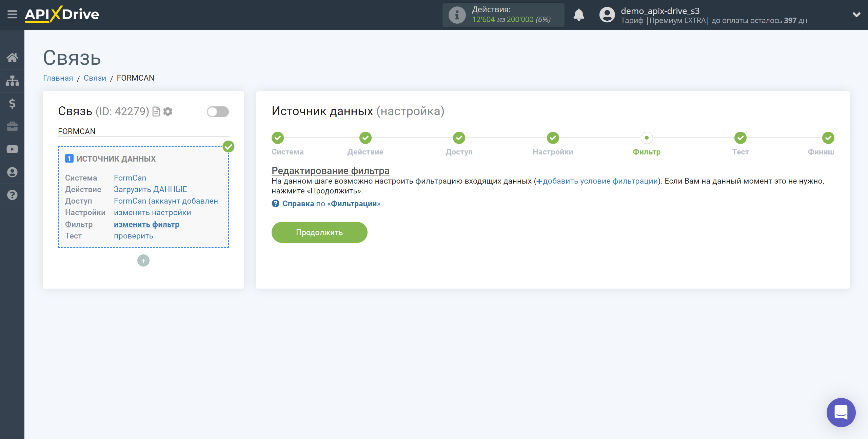Click the проверить test link
The image size is (868, 439).
tap(133, 236)
